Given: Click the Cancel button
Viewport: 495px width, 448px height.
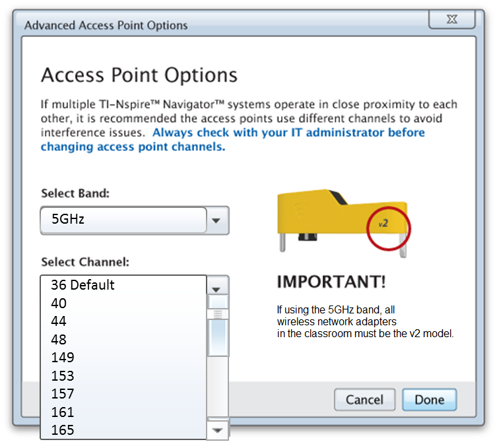Looking at the screenshot, I should pos(364,399).
